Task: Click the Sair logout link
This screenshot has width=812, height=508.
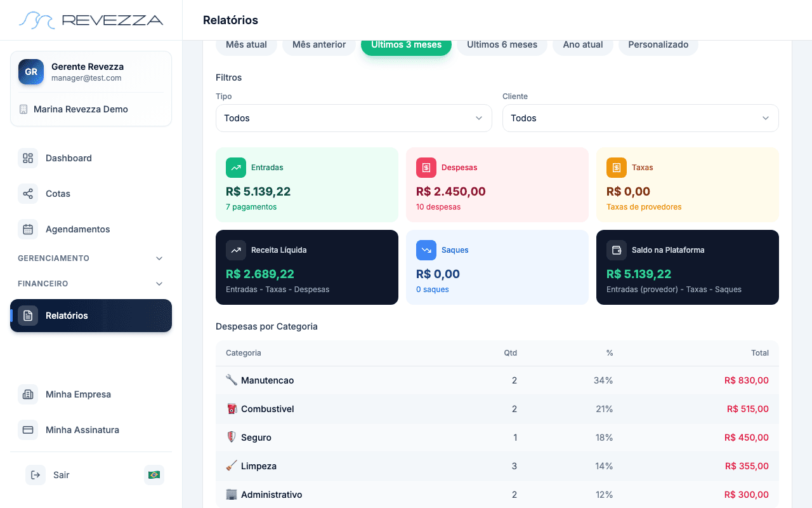Action: click(62, 475)
